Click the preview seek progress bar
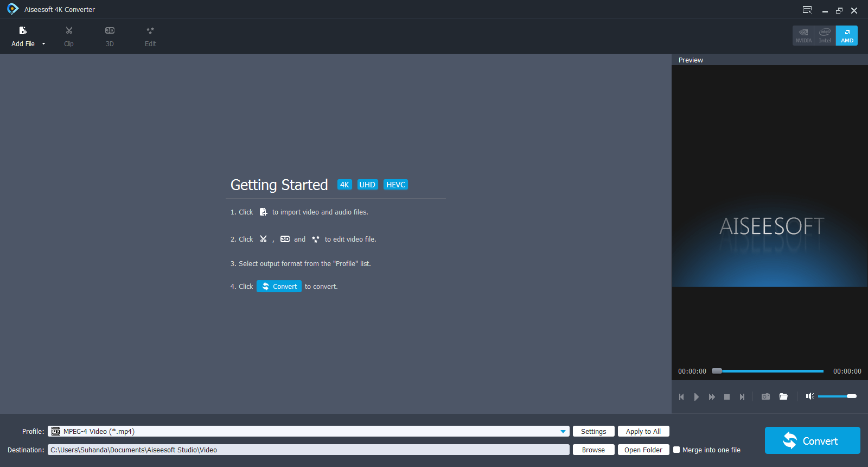 point(768,371)
